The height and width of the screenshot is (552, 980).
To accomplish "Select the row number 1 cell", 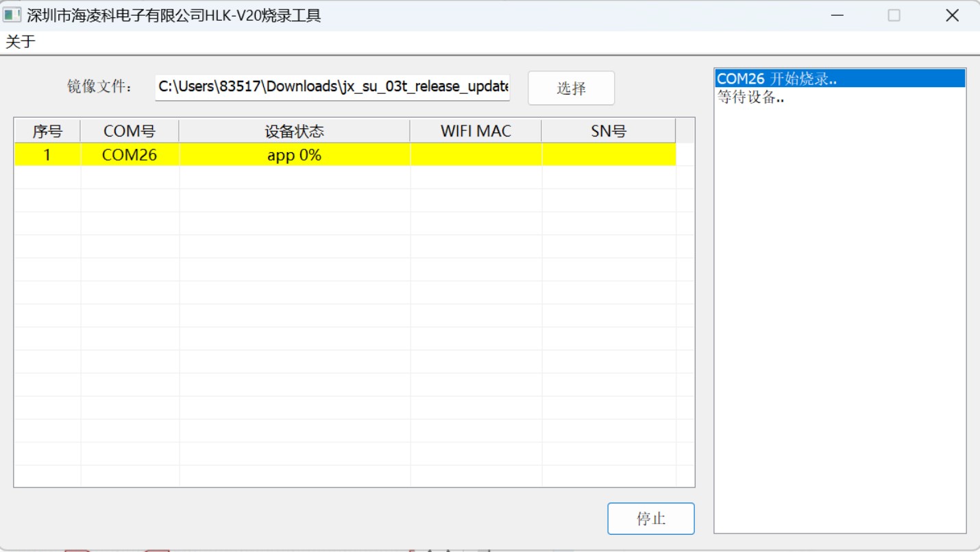I will click(47, 155).
